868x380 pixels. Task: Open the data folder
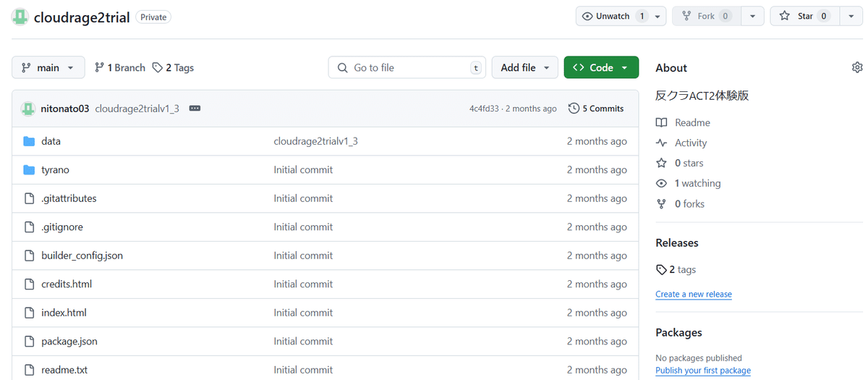[51, 141]
